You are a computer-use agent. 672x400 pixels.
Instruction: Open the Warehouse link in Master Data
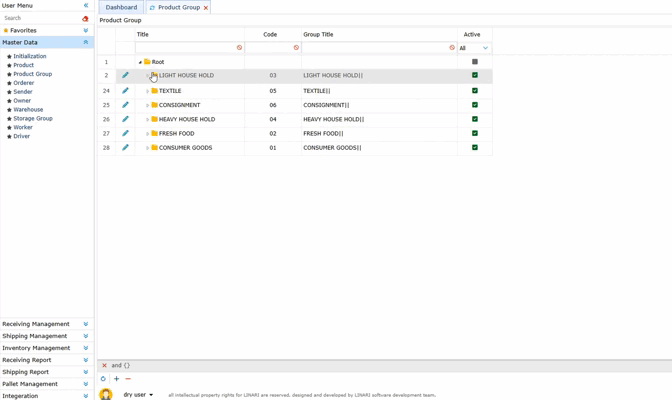coord(28,110)
